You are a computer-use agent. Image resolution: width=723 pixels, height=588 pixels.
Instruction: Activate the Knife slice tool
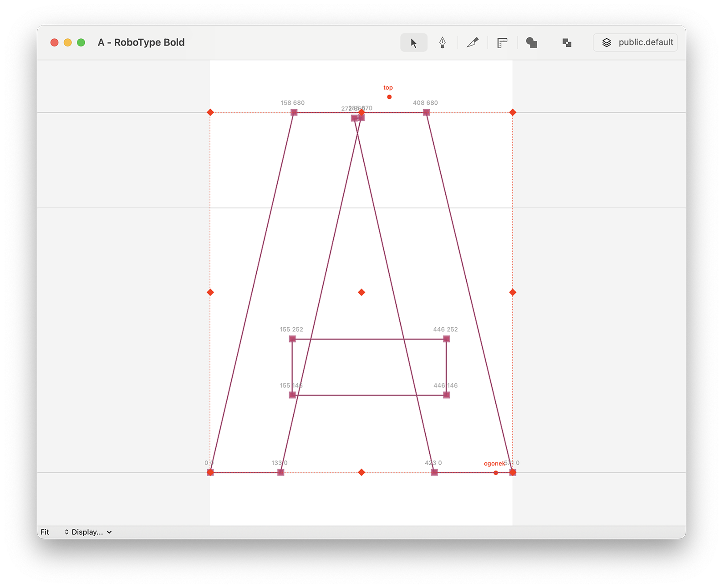click(x=473, y=43)
